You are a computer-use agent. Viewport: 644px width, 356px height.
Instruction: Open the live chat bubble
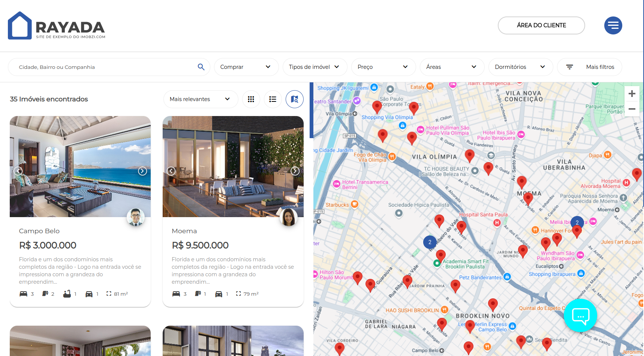coord(580,315)
